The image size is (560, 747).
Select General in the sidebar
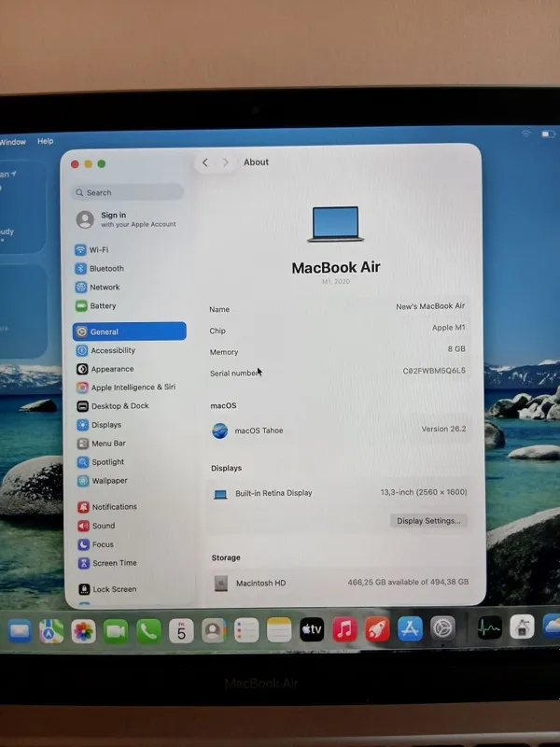pos(130,331)
